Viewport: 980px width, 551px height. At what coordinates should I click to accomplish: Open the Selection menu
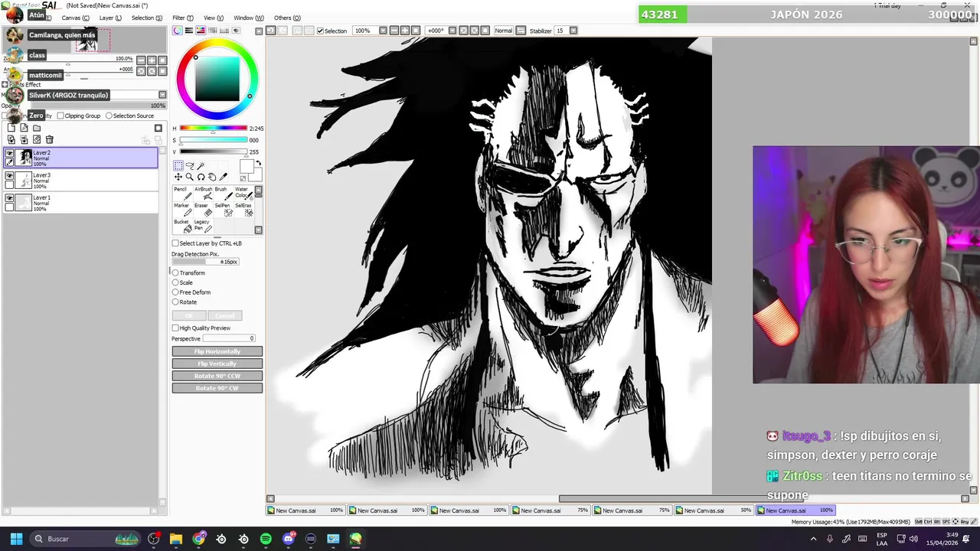tap(147, 18)
